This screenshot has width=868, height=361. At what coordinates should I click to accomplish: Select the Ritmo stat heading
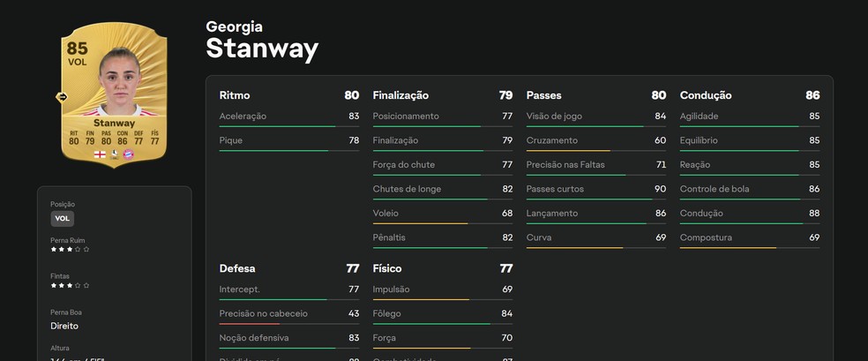coord(235,95)
